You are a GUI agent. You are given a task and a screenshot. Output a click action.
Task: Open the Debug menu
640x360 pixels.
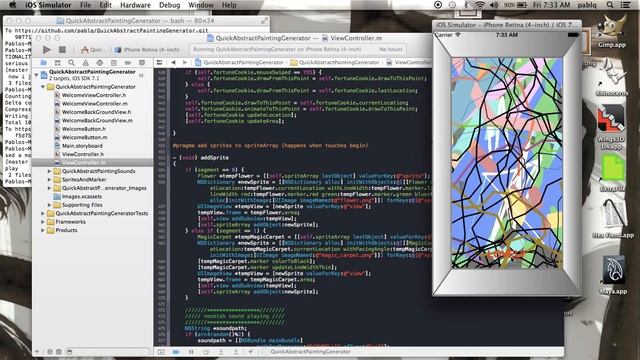click(x=169, y=5)
